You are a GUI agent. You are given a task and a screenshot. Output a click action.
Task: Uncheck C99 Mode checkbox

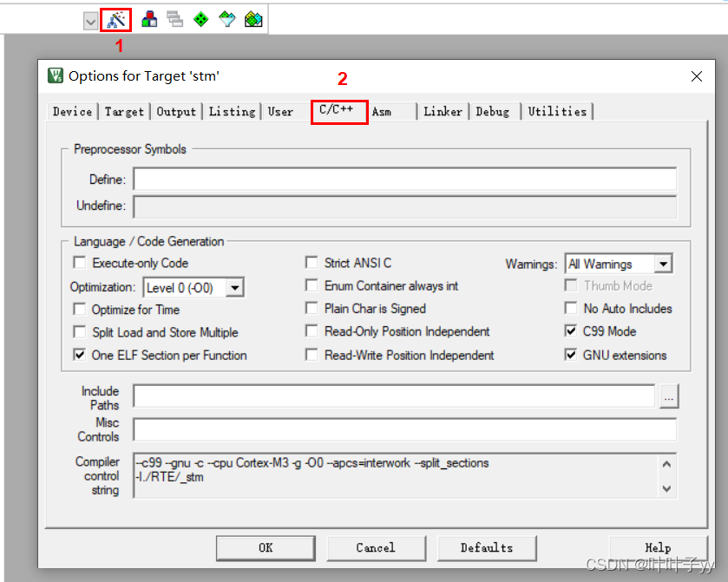[571, 331]
